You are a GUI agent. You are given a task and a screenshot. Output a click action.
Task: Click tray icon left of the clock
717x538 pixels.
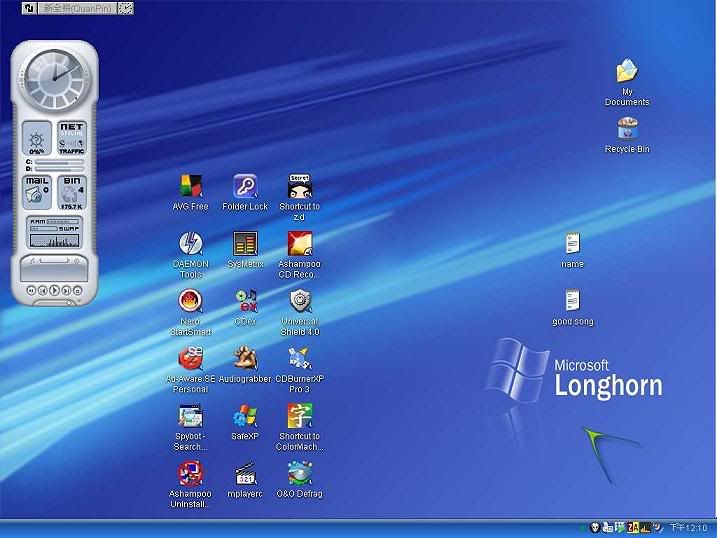tap(658, 527)
